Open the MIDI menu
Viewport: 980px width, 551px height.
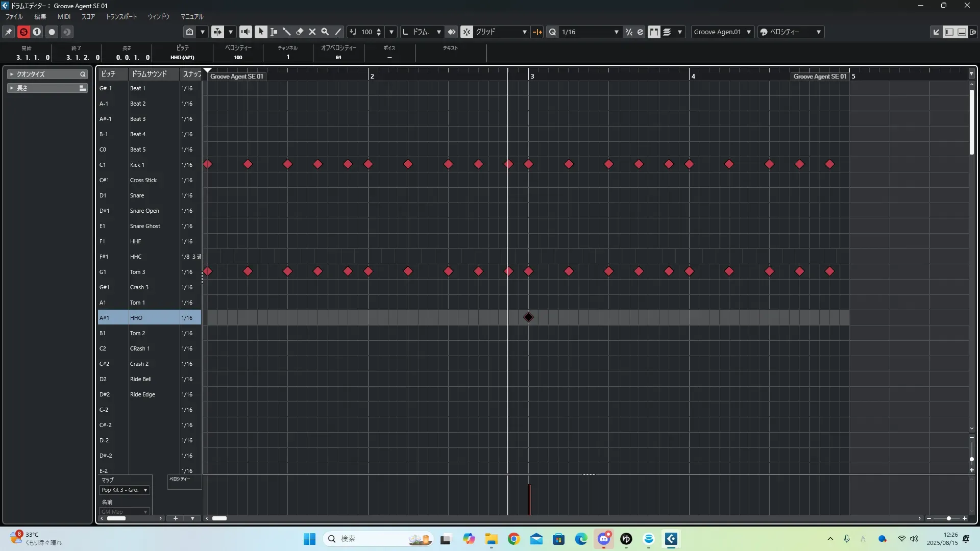64,16
